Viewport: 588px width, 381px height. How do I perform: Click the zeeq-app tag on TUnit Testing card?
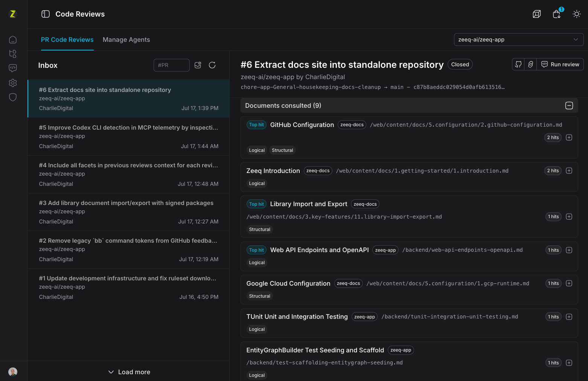tap(364, 317)
